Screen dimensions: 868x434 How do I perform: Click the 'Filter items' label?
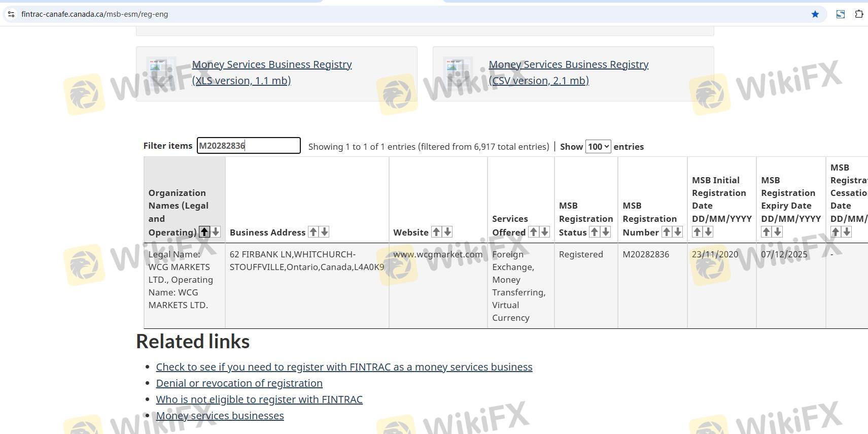168,146
